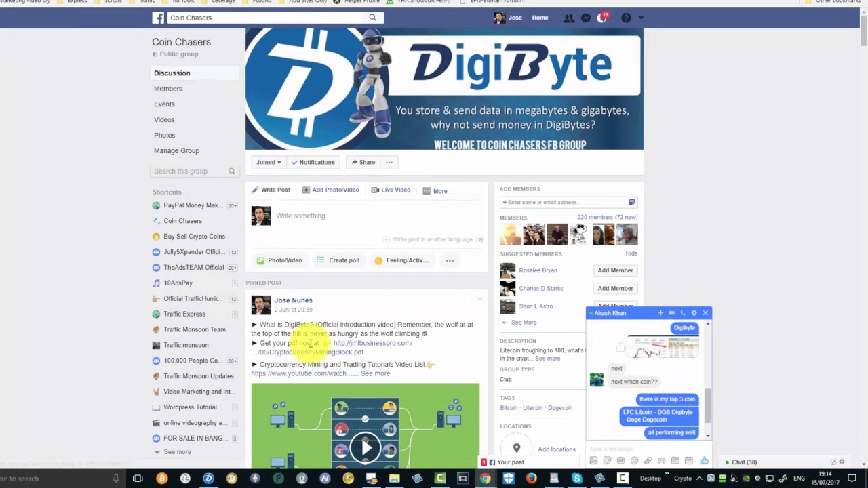This screenshot has width=868, height=488.
Task: Click Add locations link
Action: point(557,449)
